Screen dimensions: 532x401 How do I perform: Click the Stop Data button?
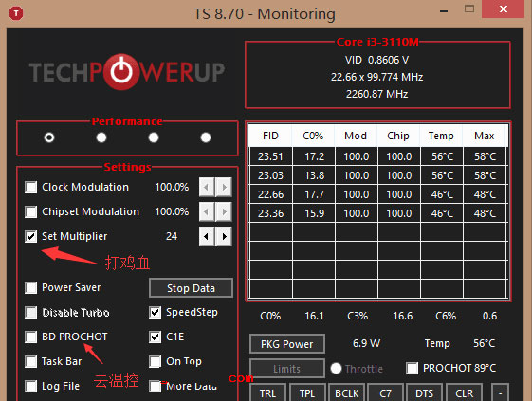coord(191,288)
